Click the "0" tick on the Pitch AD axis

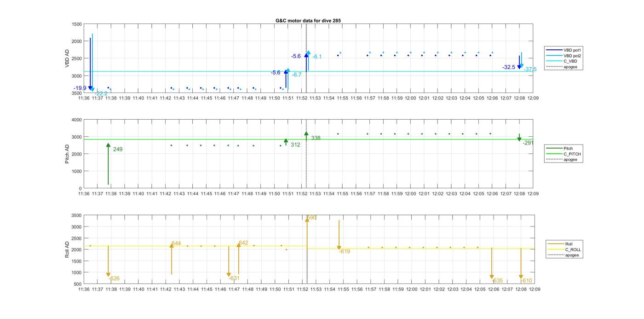80,189
